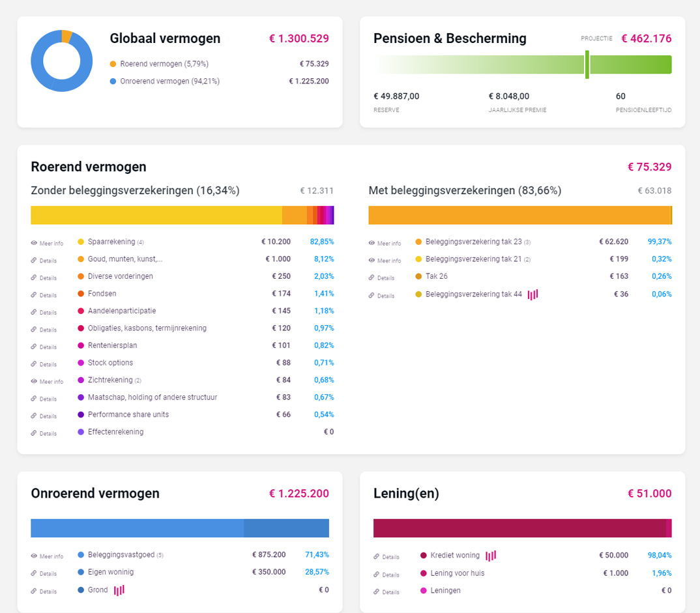This screenshot has height=613, width=700.
Task: Click link icon for Eigen woning details
Action: point(34,574)
